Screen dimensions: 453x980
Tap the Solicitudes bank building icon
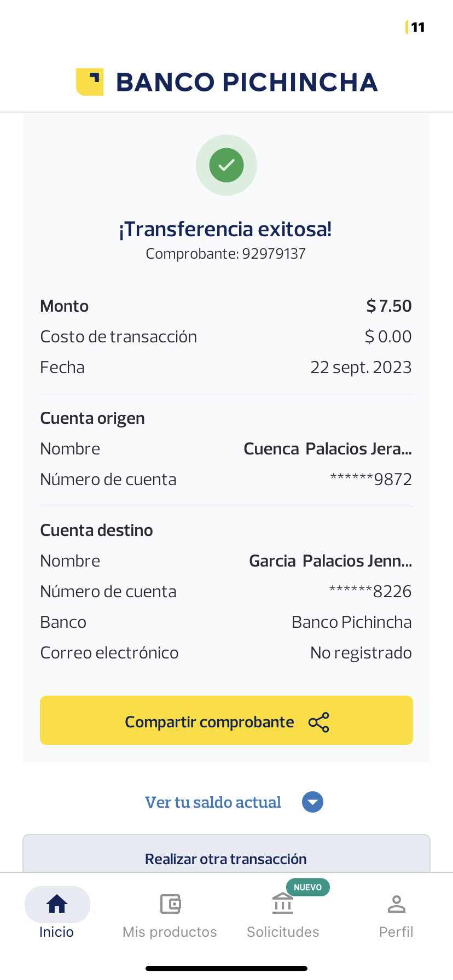coord(283,904)
